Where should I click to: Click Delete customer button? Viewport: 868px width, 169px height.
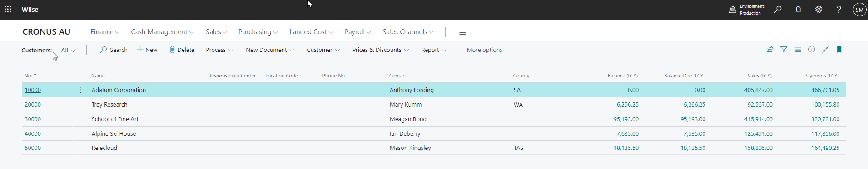pos(182,50)
